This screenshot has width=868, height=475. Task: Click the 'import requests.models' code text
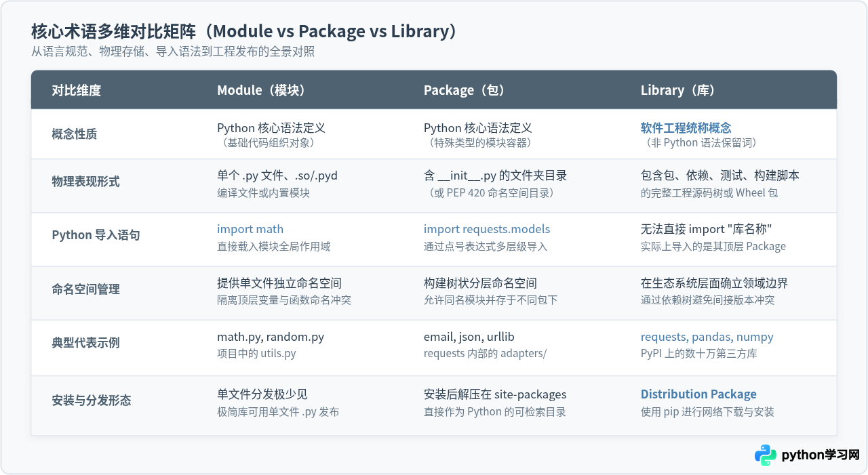(487, 229)
